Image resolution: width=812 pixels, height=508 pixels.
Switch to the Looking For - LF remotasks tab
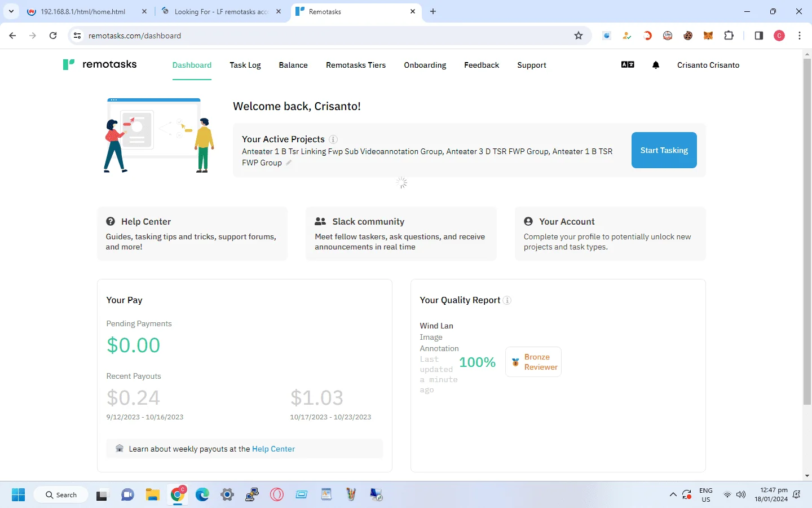point(221,11)
